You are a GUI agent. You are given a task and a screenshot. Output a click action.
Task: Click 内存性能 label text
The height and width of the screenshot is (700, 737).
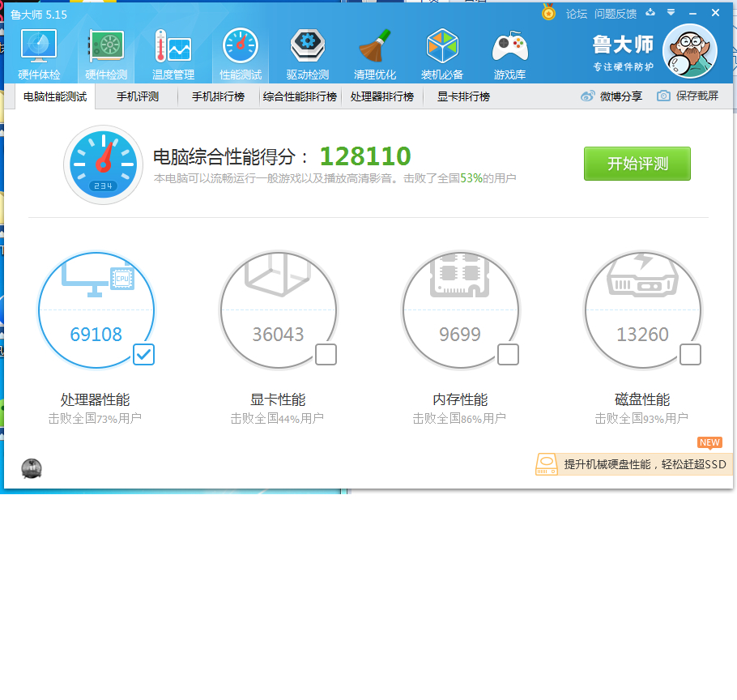[460, 399]
